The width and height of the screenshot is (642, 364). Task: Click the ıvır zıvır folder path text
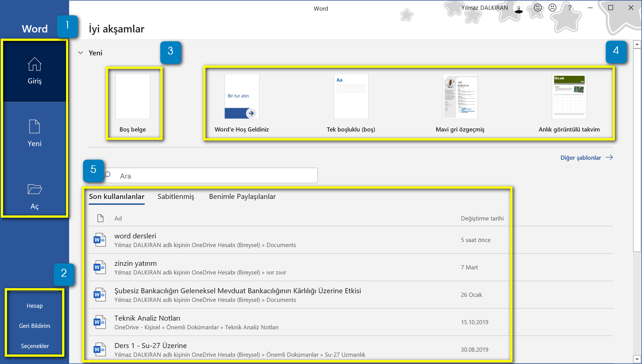(x=276, y=273)
